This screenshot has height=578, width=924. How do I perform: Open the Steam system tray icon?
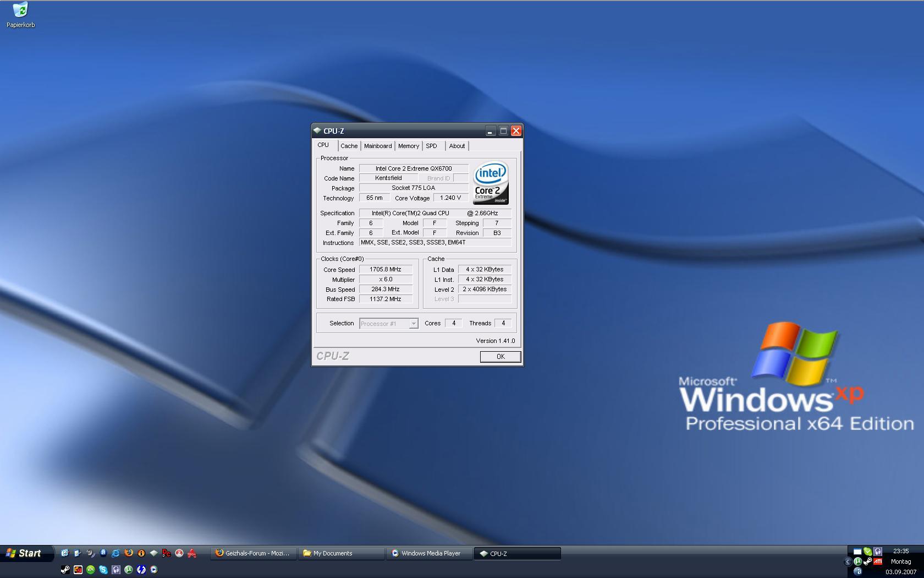tap(868, 562)
